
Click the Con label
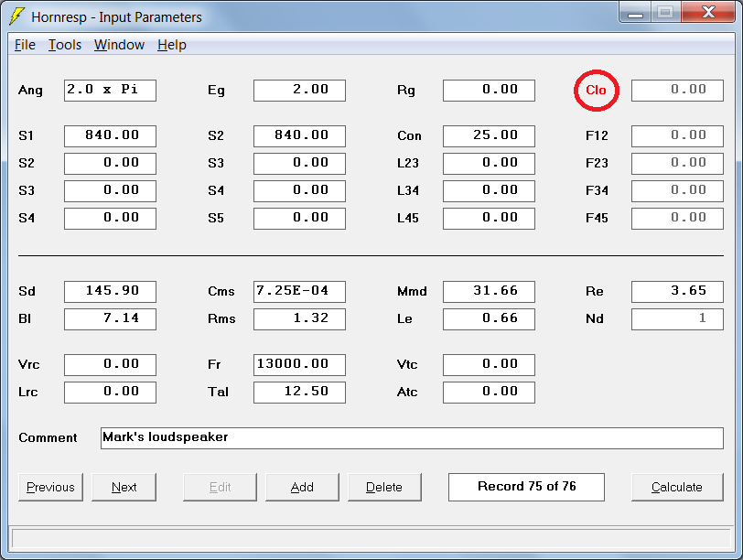409,136
